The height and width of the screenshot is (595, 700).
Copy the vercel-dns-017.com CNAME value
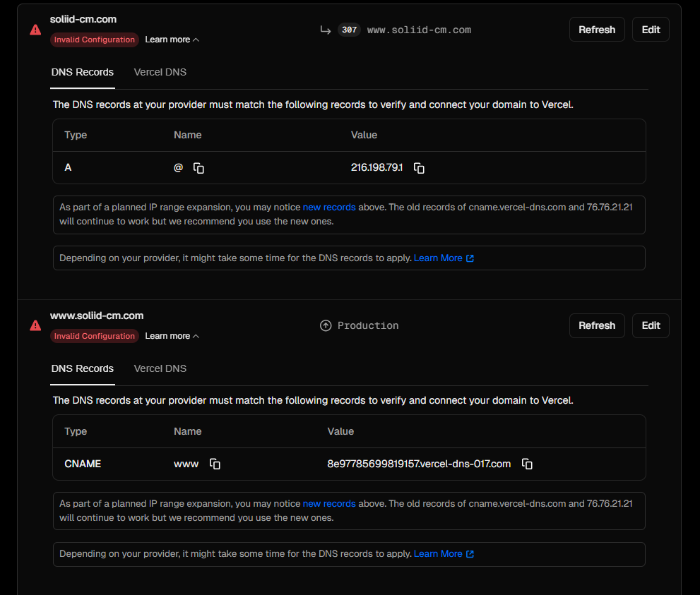pyautogui.click(x=527, y=464)
